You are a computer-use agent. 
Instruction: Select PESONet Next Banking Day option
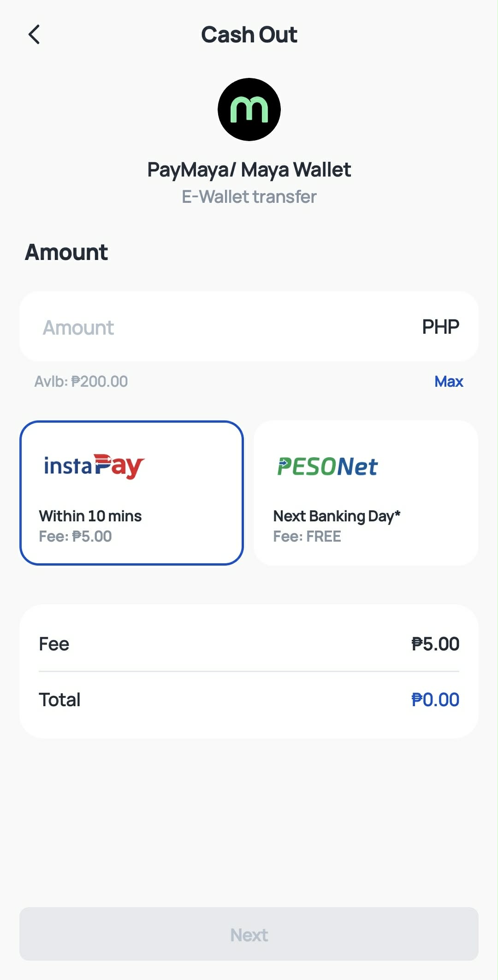(366, 493)
